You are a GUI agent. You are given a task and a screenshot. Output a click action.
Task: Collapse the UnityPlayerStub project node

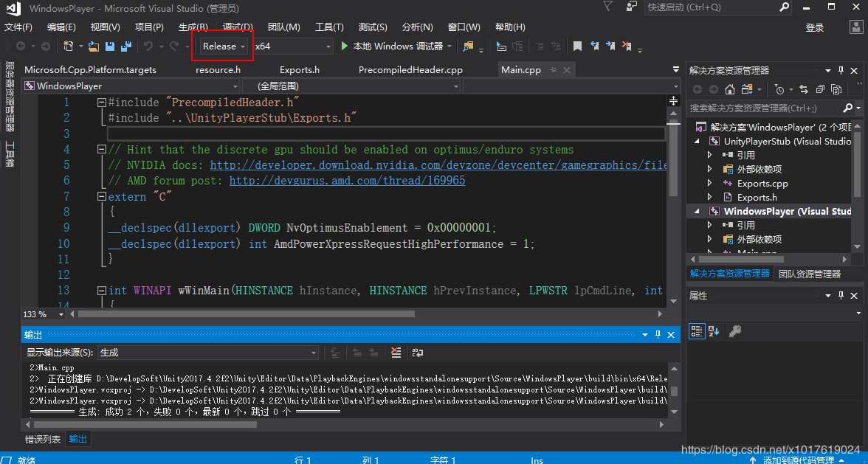tap(697, 142)
